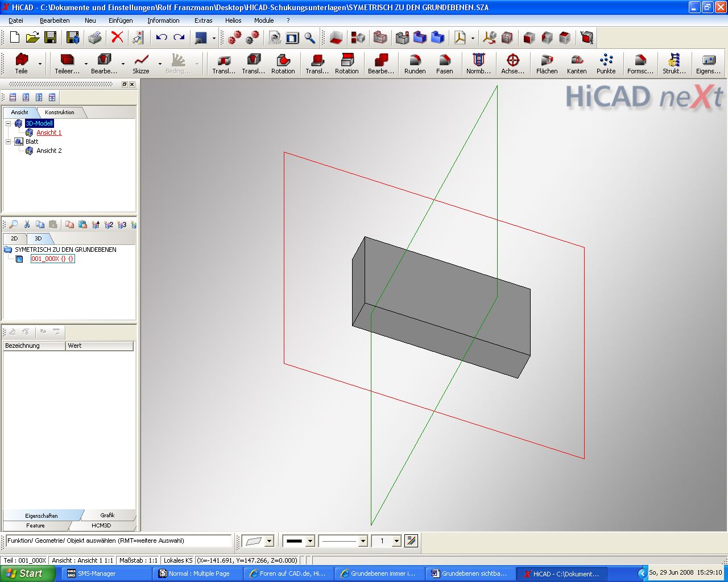Image resolution: width=728 pixels, height=582 pixels.
Task: Click the Windows Start button
Action: [x=28, y=573]
